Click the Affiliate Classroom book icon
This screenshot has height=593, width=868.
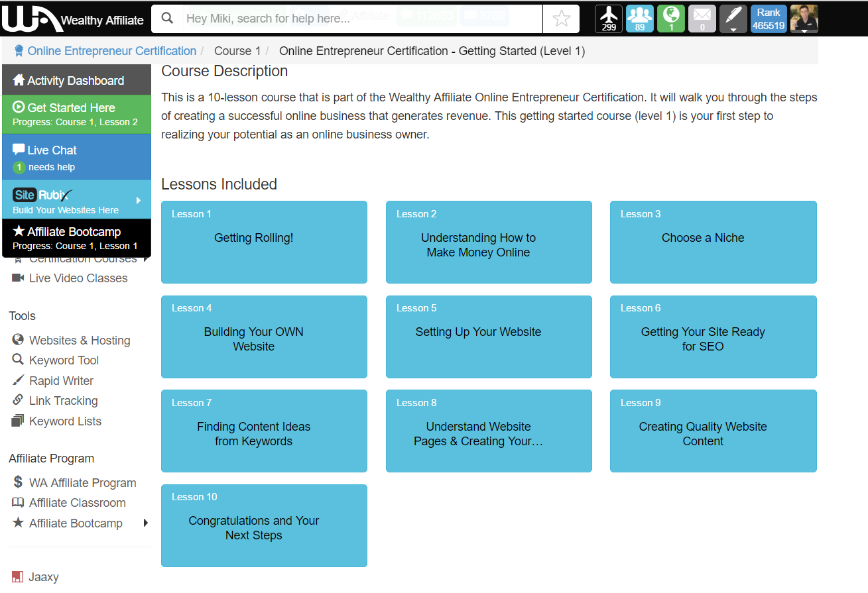click(x=18, y=502)
